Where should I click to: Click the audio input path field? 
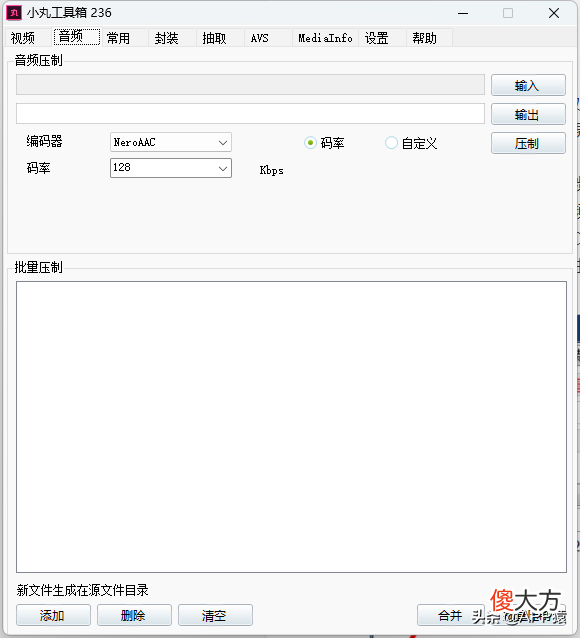[x=250, y=85]
